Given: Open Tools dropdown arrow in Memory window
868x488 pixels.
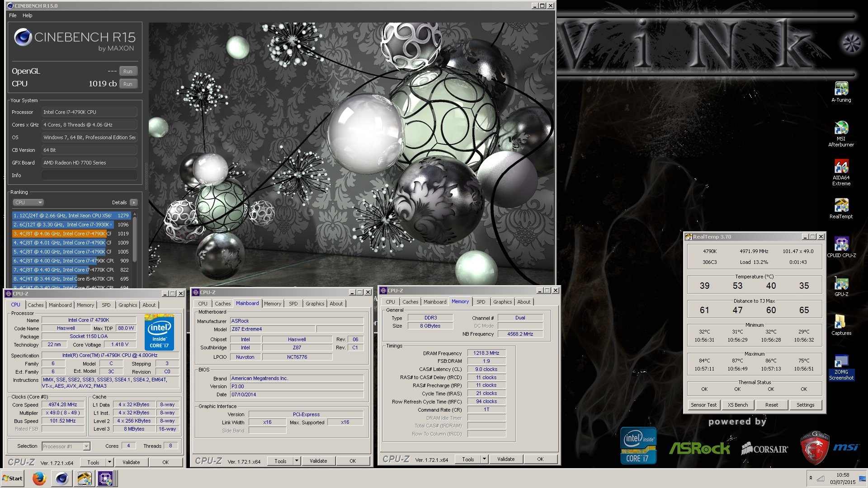Looking at the screenshot, I should tap(484, 459).
